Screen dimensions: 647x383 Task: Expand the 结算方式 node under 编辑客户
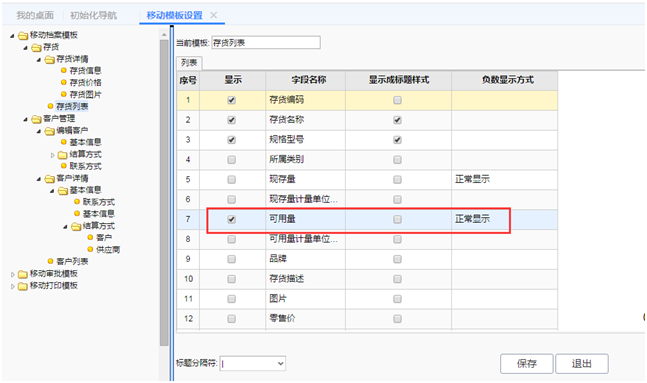pyautogui.click(x=52, y=156)
